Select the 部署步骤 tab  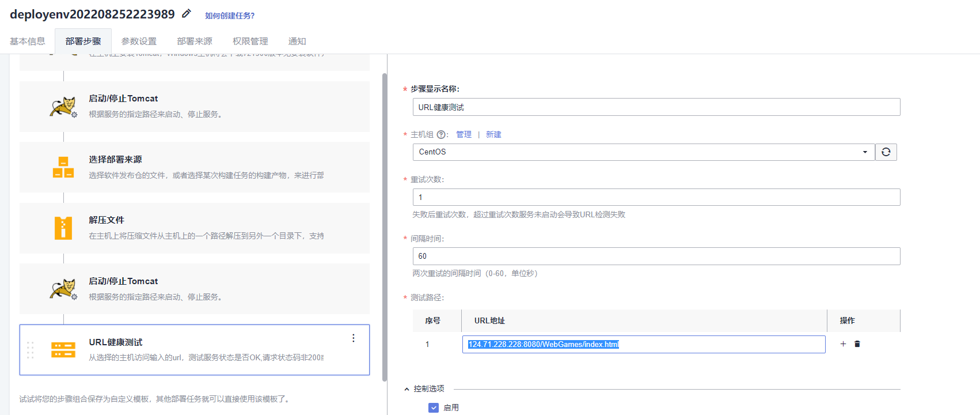83,41
